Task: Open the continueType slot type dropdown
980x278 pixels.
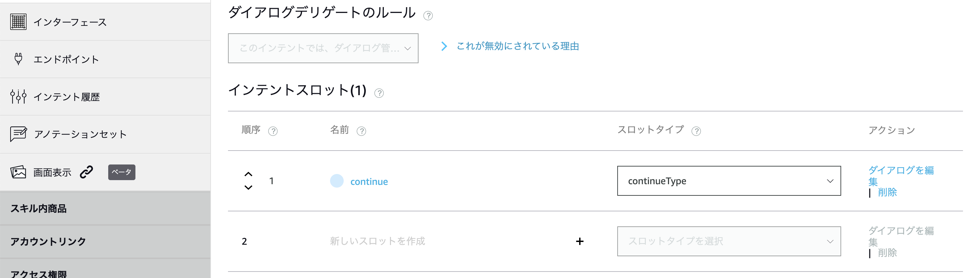Action: point(728,181)
